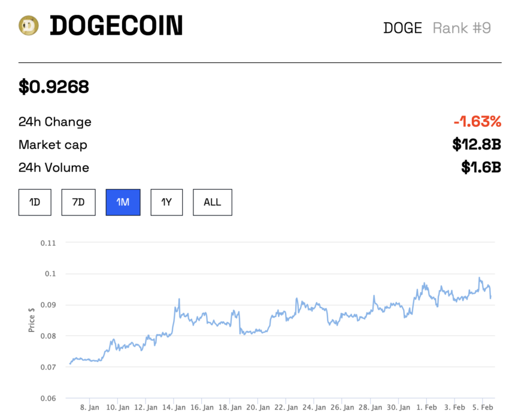509x420 pixels.
Task: Click the DOGECOIN heading title
Action: click(116, 25)
